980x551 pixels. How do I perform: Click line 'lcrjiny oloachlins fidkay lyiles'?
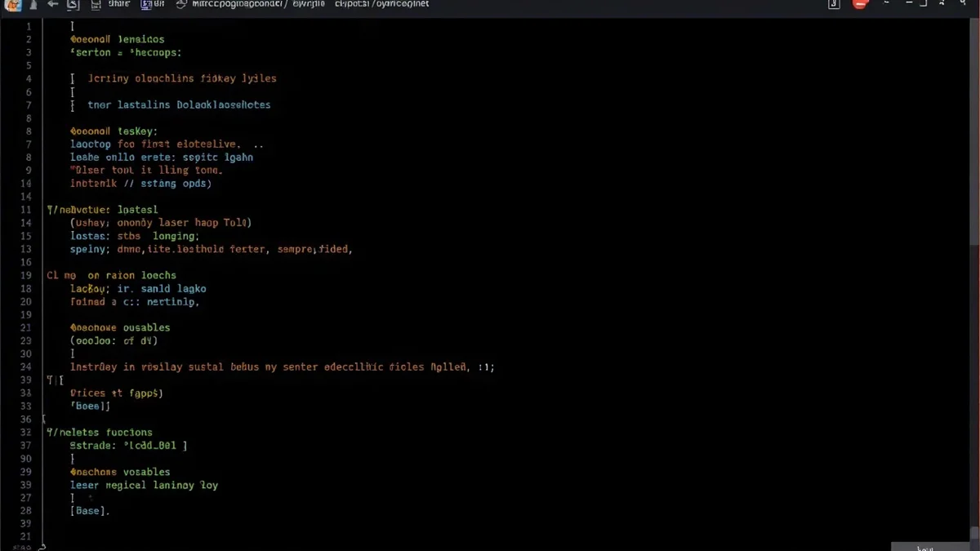click(x=181, y=79)
